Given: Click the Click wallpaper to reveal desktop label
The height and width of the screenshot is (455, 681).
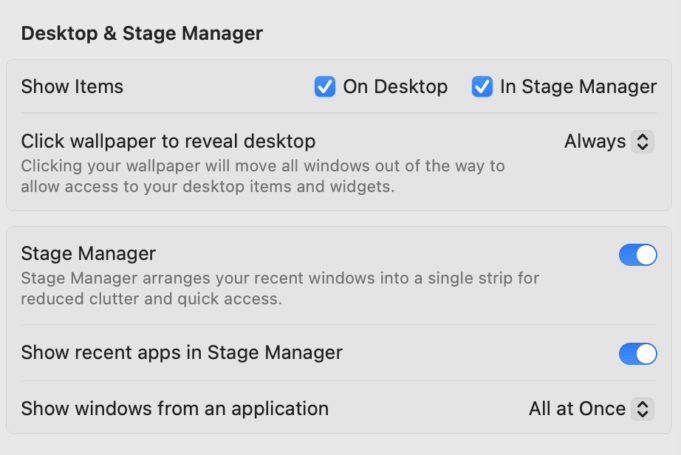Looking at the screenshot, I should pyautogui.click(x=168, y=142).
